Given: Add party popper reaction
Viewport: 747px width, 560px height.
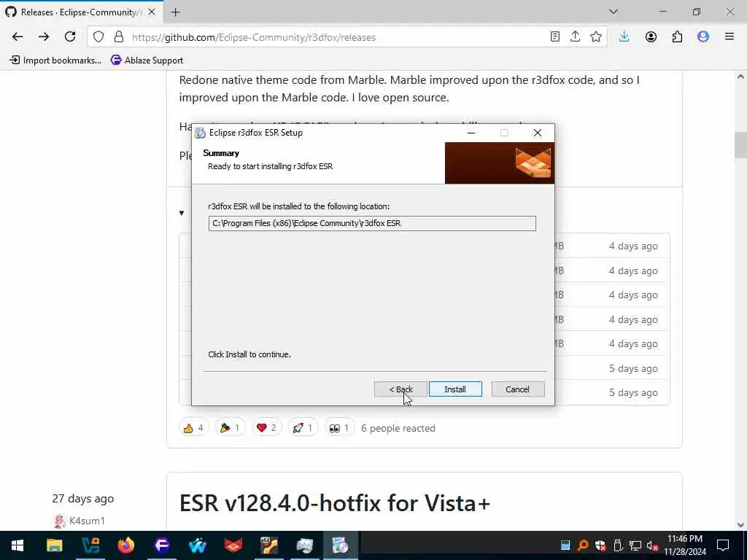Looking at the screenshot, I should pos(230,428).
